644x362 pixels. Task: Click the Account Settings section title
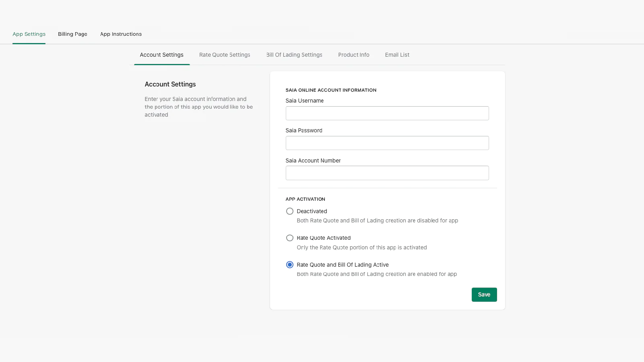pos(170,84)
